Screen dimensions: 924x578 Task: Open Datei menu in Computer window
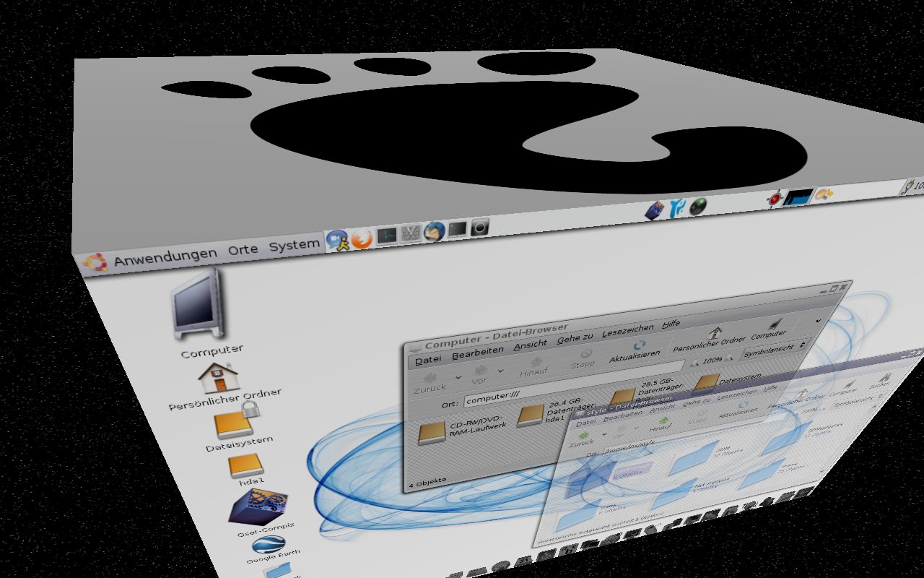tap(427, 359)
